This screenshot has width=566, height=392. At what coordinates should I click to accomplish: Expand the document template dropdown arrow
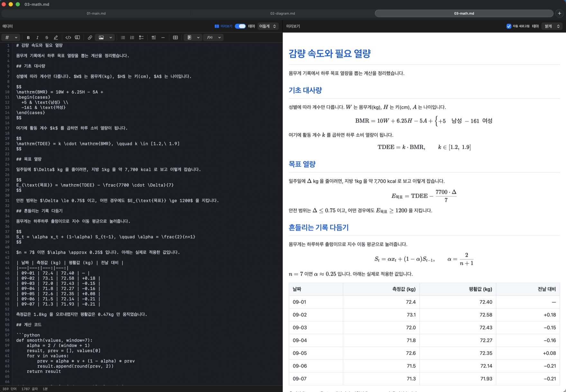[198, 38]
